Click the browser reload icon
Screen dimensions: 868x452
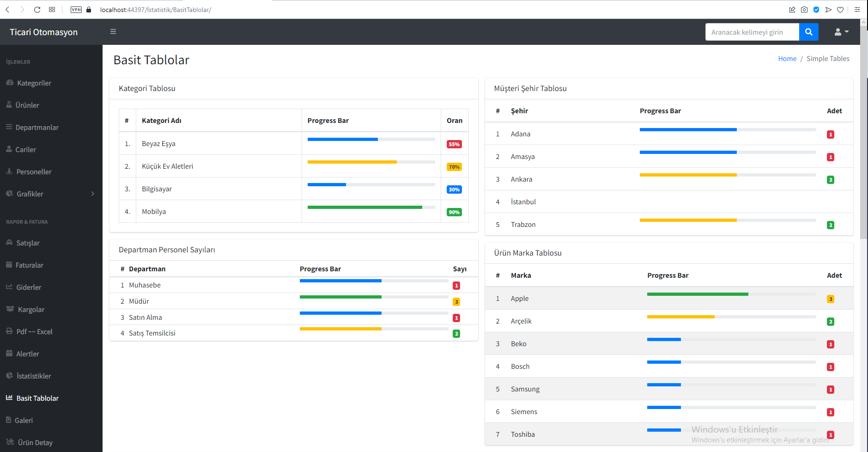click(37, 9)
